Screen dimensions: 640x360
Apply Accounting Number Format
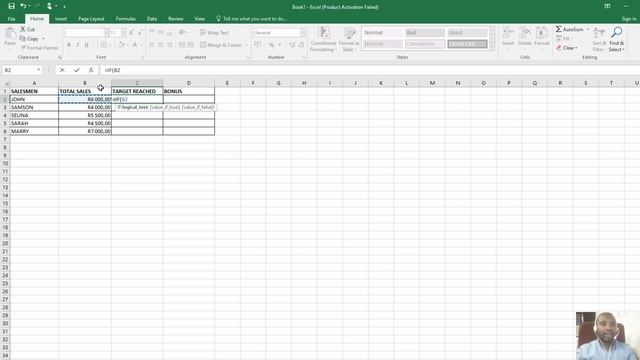tap(258, 44)
